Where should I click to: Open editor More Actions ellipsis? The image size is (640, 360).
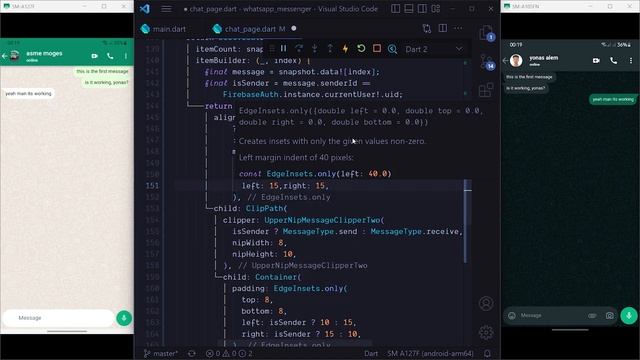(458, 29)
